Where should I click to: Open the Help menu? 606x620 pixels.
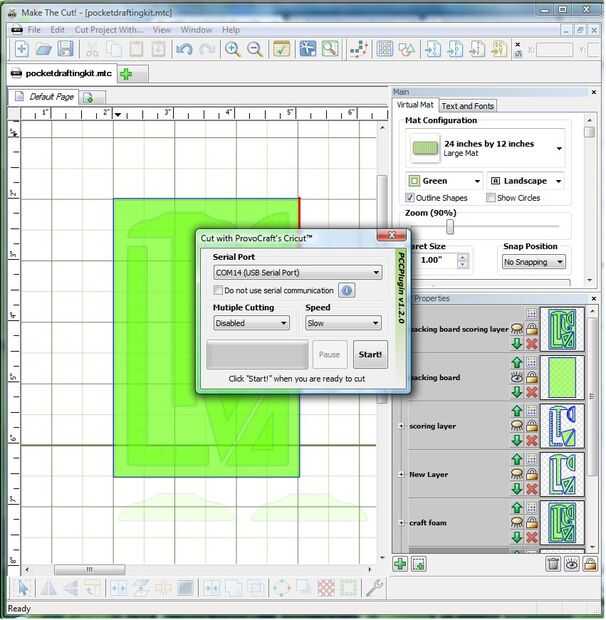(230, 30)
